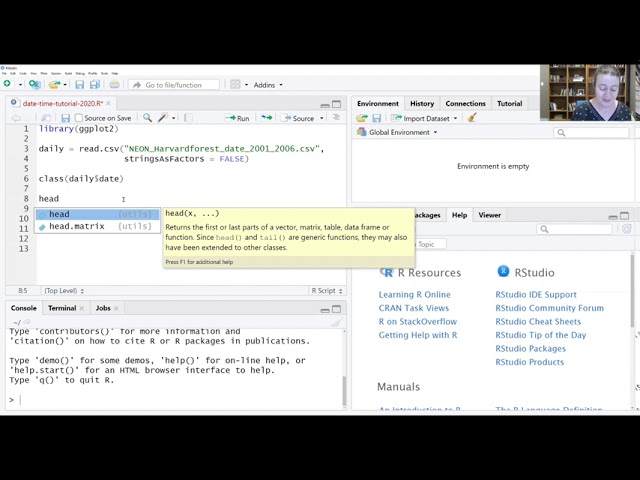Click the Create a Project icon
Image resolution: width=640 pixels, height=480 pixels.
click(35, 84)
